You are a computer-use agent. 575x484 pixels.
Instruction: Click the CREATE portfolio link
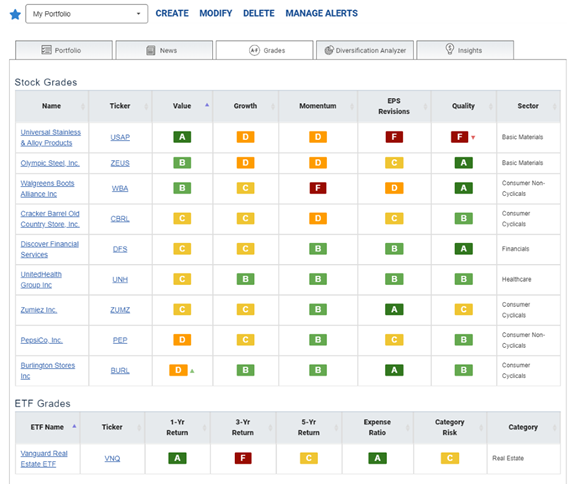(172, 14)
